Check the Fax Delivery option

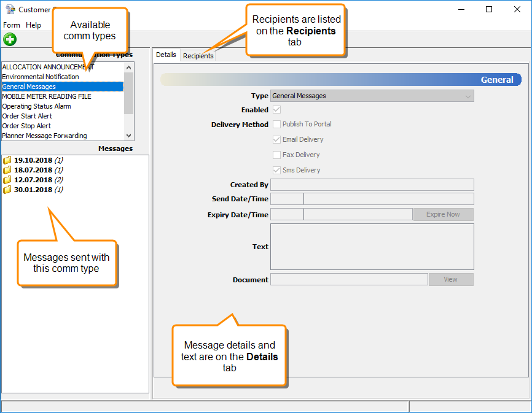(276, 155)
